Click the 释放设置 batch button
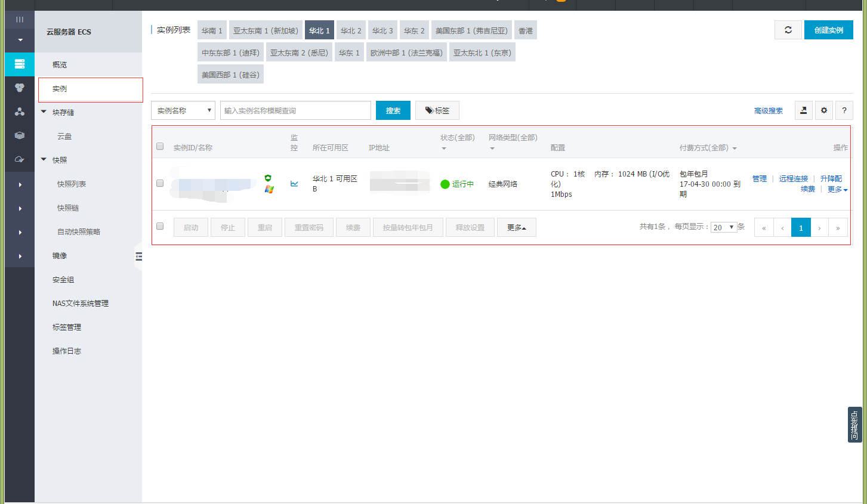The image size is (867, 504). (470, 227)
